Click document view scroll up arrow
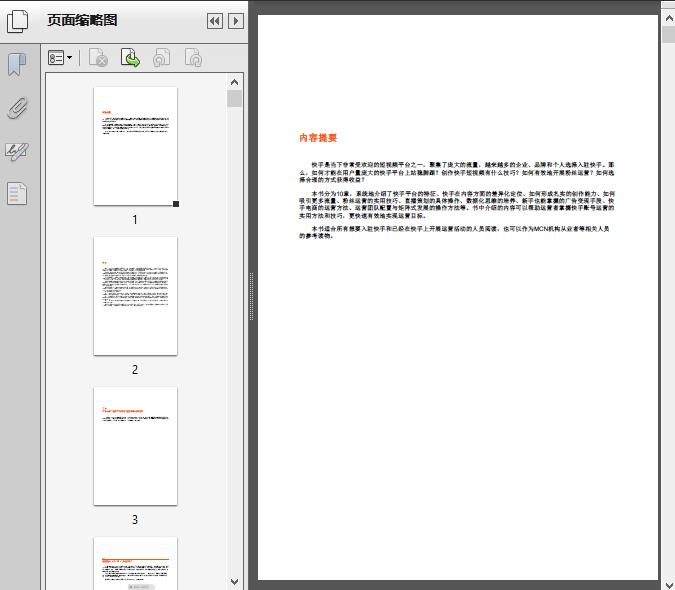Image resolution: width=675 pixels, height=590 pixels. pos(669,19)
